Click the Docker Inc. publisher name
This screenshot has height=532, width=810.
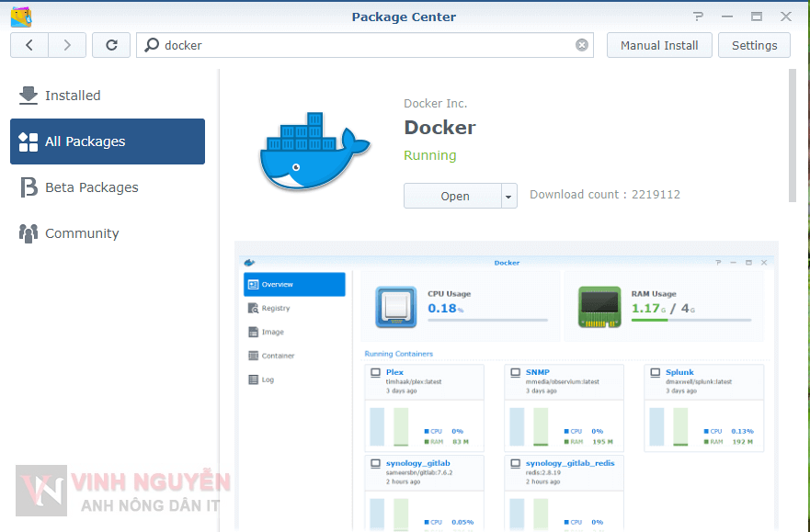[x=436, y=103]
